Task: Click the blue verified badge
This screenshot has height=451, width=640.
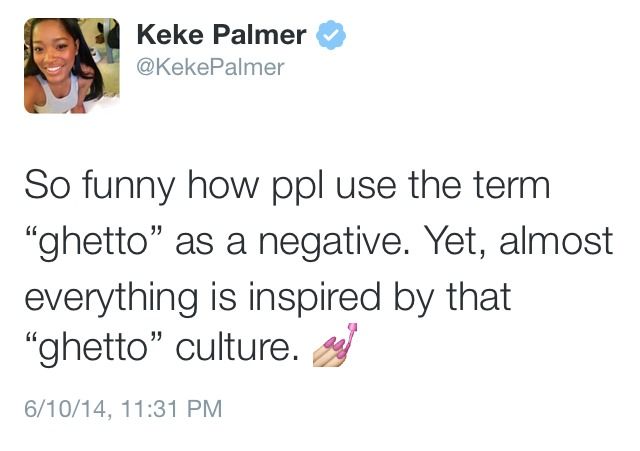Action: tap(331, 35)
